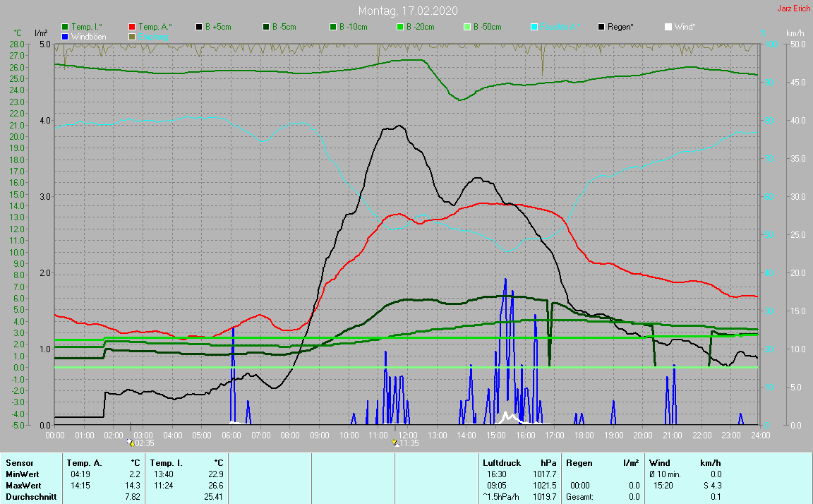Image resolution: width=813 pixels, height=504 pixels.
Task: Toggle the B +5cm legend box
Action: (x=200, y=27)
